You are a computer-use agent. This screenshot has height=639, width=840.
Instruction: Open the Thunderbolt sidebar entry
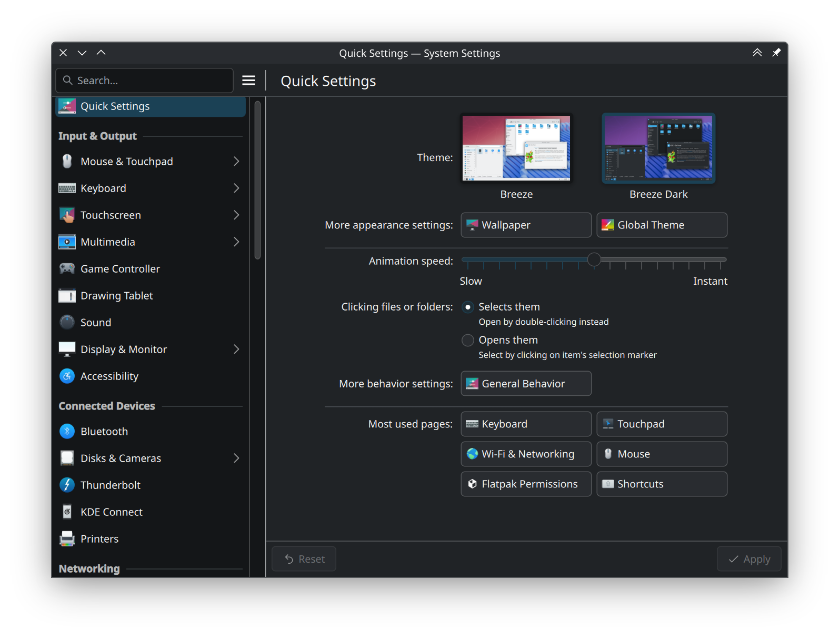[x=151, y=485]
